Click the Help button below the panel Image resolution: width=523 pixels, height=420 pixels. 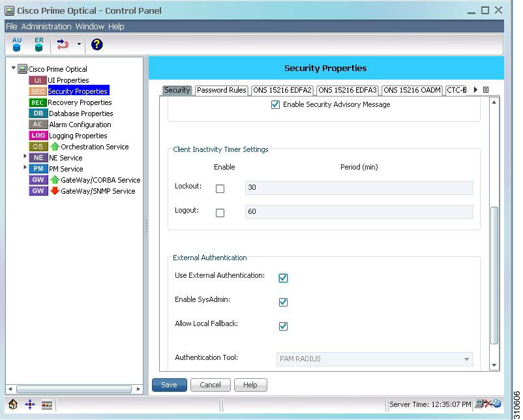[x=250, y=385]
